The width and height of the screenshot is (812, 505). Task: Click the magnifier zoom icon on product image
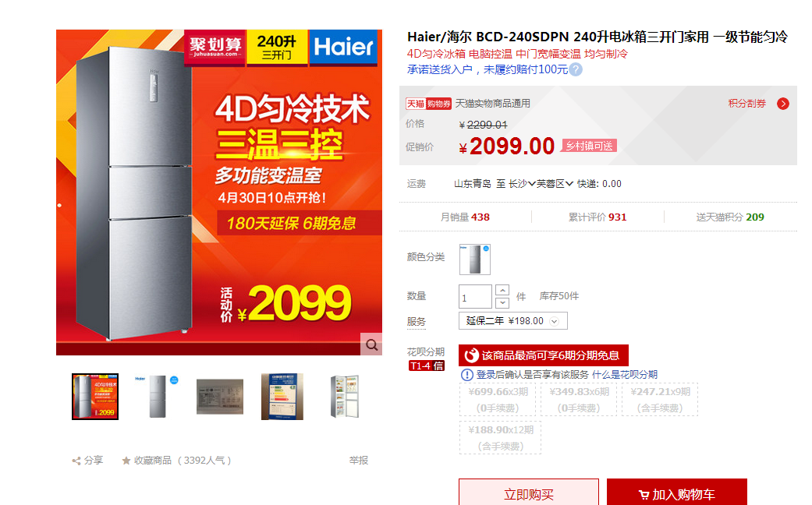coord(371,344)
